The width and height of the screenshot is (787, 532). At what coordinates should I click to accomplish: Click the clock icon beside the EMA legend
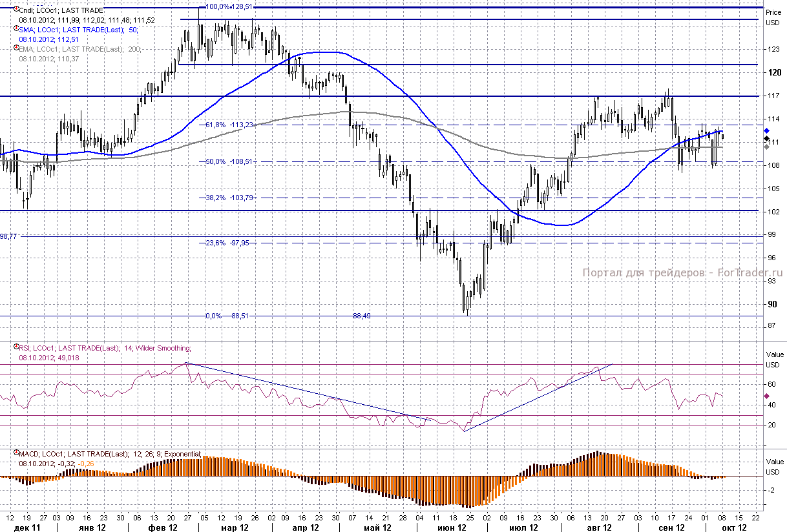coord(16,48)
